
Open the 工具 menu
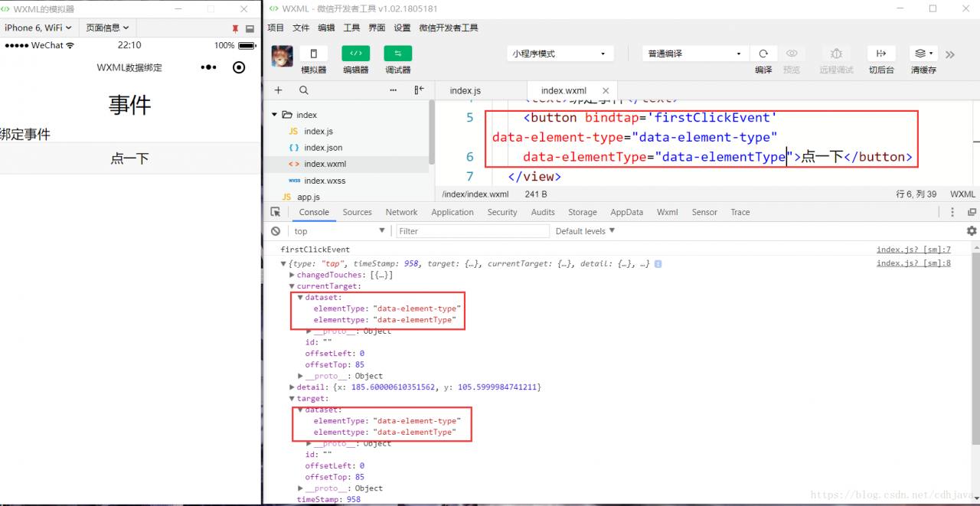pos(351,27)
